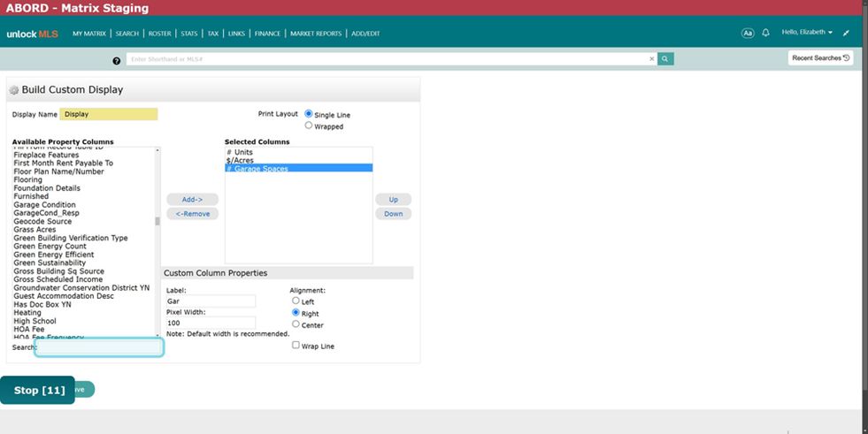The image size is (868, 434).
Task: Select Grass Acres column
Action: 35,230
